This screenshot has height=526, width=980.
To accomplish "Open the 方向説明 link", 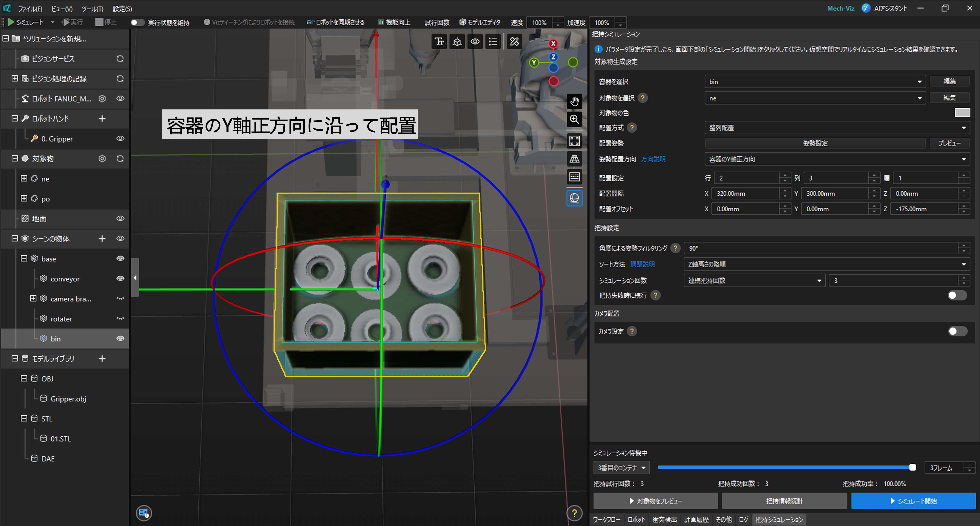I will (x=653, y=159).
